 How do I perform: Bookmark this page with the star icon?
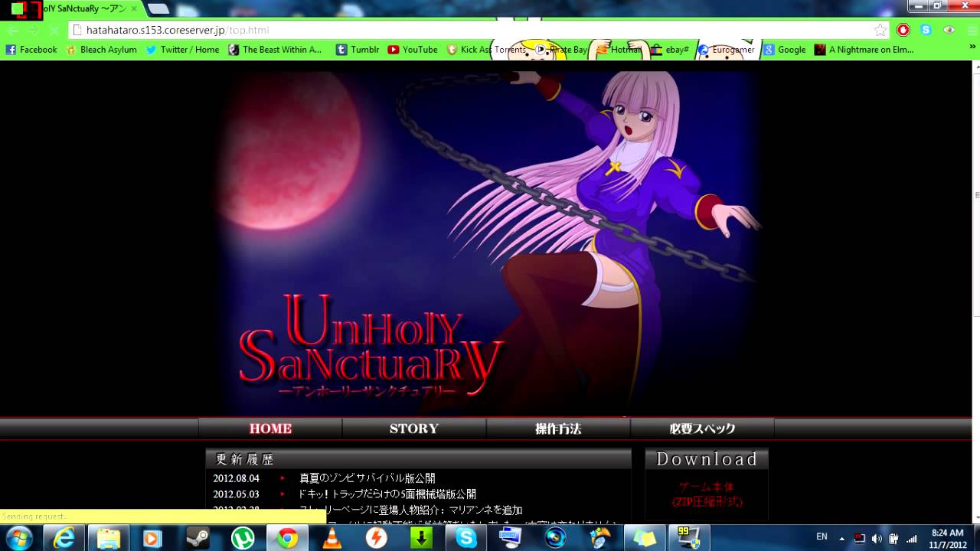coord(880,30)
